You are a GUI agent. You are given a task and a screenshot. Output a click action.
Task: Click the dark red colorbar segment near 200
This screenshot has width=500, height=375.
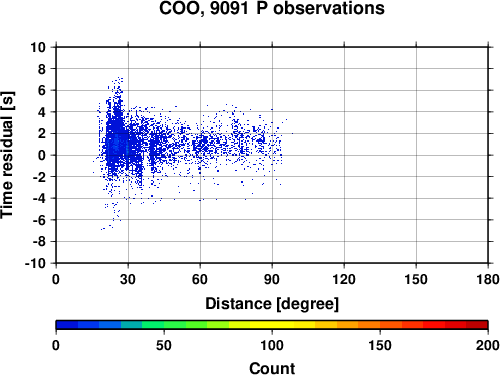click(x=477, y=325)
